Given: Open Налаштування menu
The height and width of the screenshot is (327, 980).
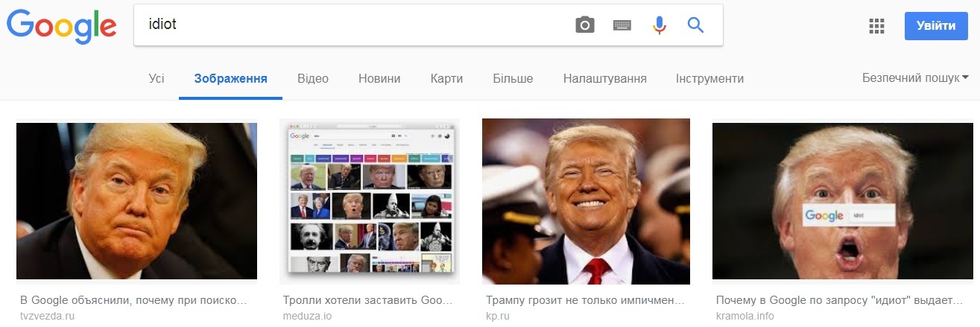Looking at the screenshot, I should tap(604, 78).
